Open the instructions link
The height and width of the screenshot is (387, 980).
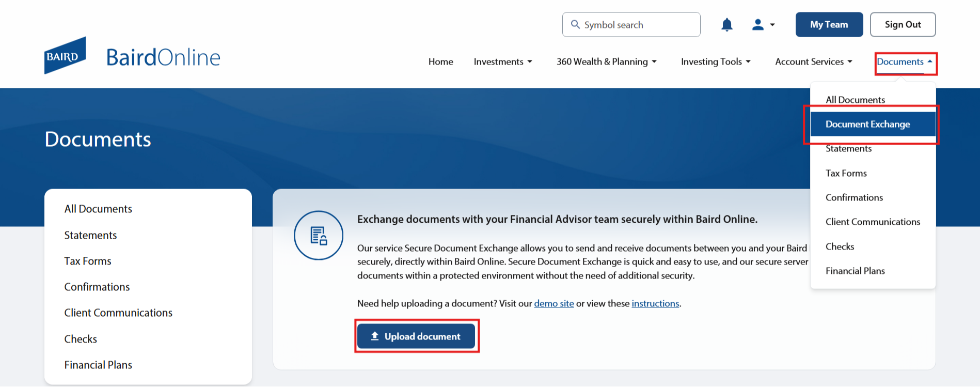(655, 303)
